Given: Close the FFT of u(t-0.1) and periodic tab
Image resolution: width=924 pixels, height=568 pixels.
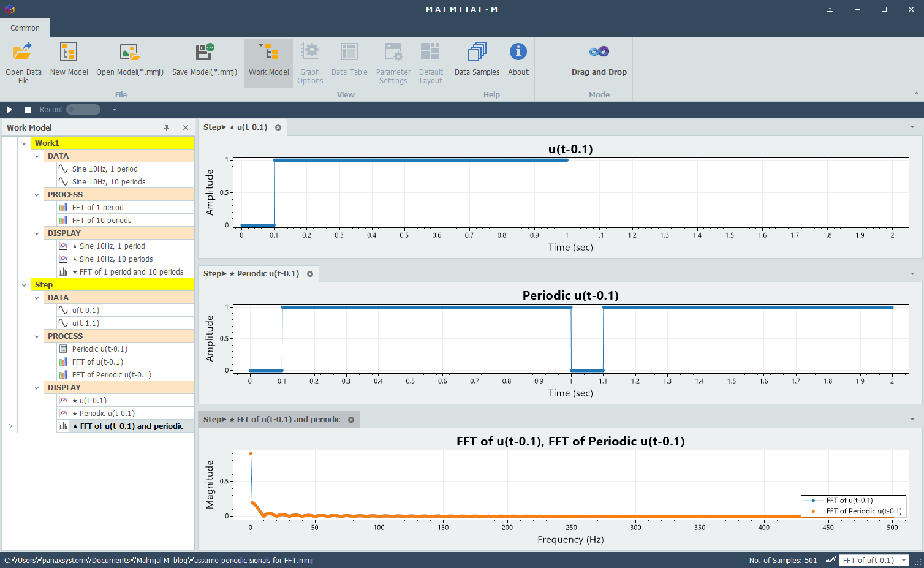Looking at the screenshot, I should coord(351,420).
